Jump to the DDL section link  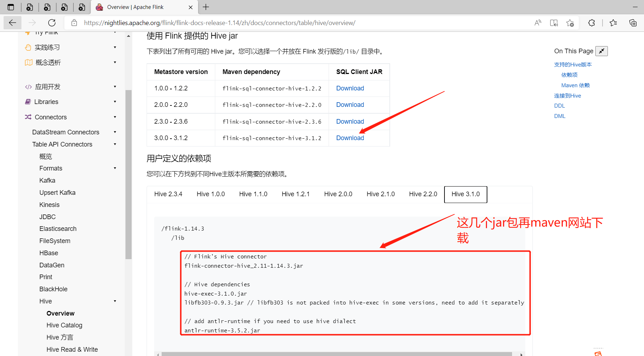[560, 106]
